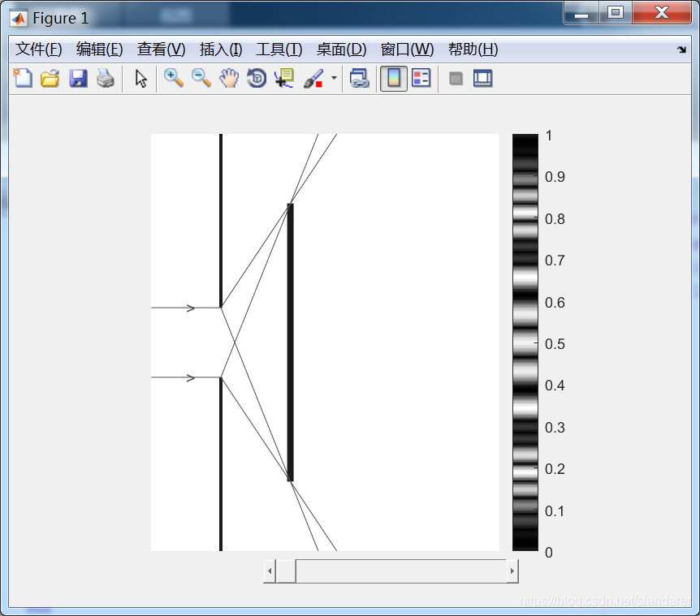Maximize the Figure 1 window
700x616 pixels.
point(616,13)
